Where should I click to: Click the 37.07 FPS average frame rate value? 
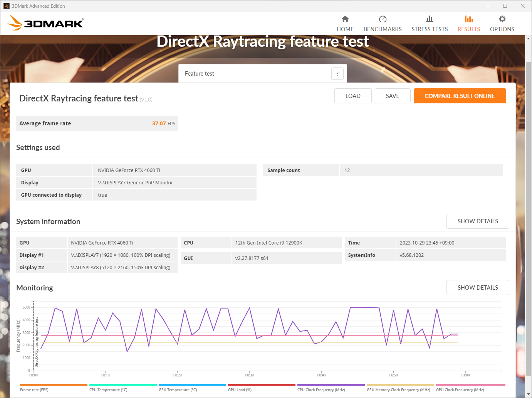click(x=163, y=124)
